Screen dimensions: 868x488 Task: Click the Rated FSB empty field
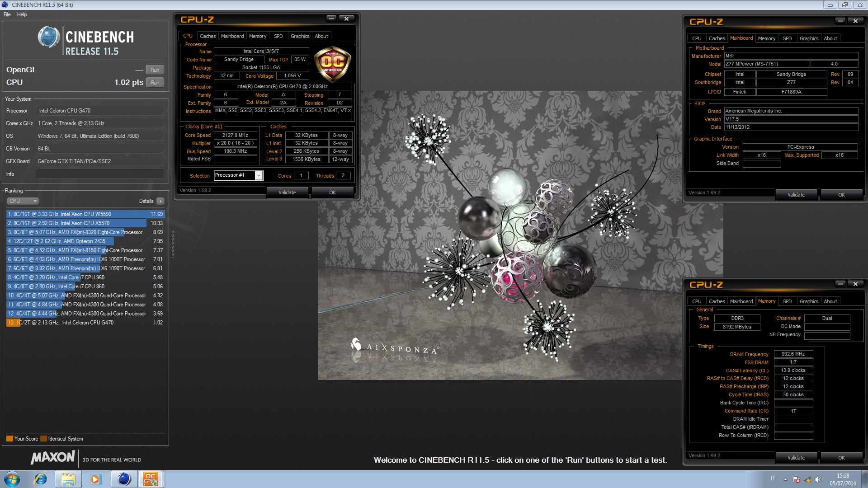tap(235, 159)
